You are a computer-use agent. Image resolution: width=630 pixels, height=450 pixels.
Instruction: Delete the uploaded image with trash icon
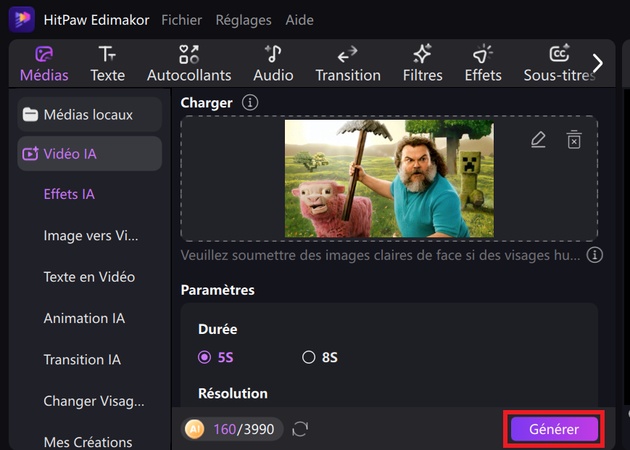[x=574, y=140]
